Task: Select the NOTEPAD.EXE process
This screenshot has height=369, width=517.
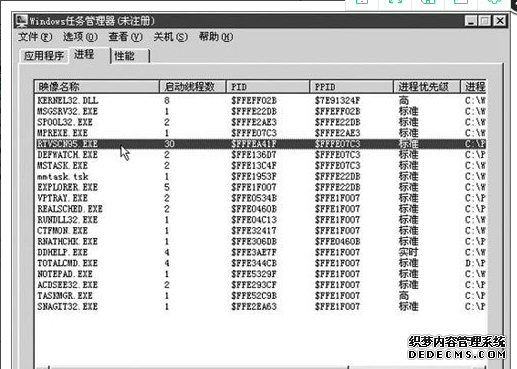Action: pyautogui.click(x=261, y=274)
